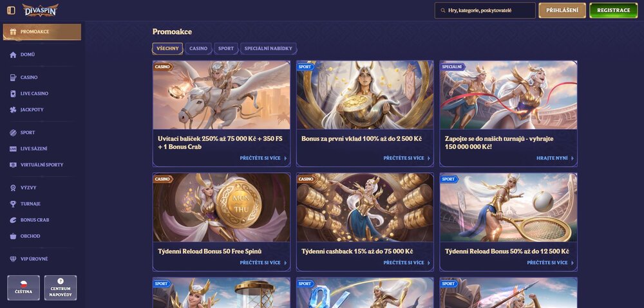Open the Týdenní cashback promo thumbnail
The height and width of the screenshot is (308, 644).
coord(365,207)
